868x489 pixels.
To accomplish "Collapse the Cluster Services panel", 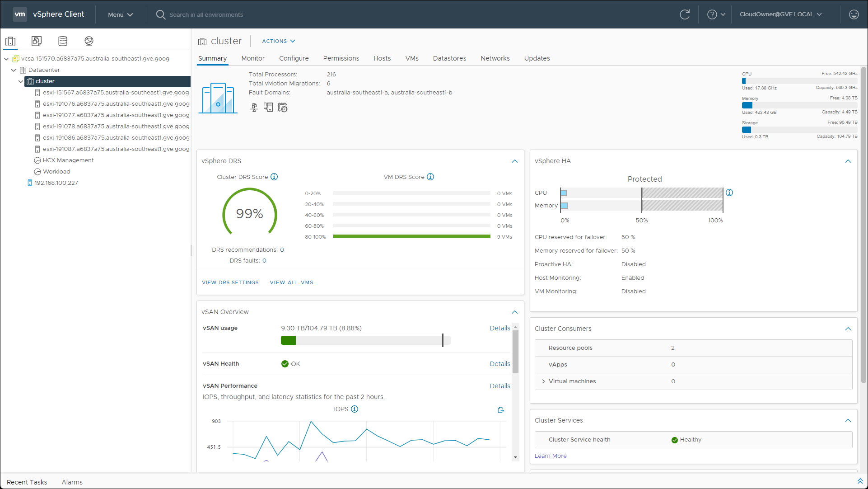I will coord(848,421).
